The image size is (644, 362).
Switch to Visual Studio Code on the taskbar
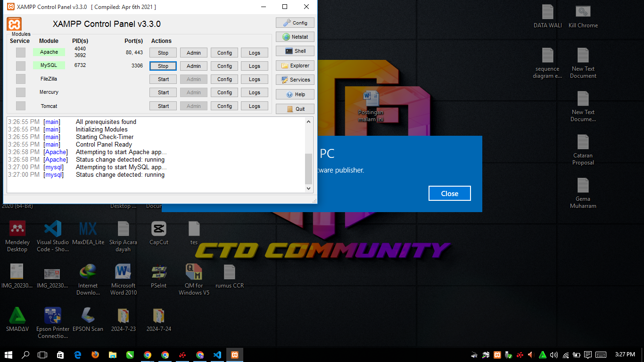(x=217, y=355)
